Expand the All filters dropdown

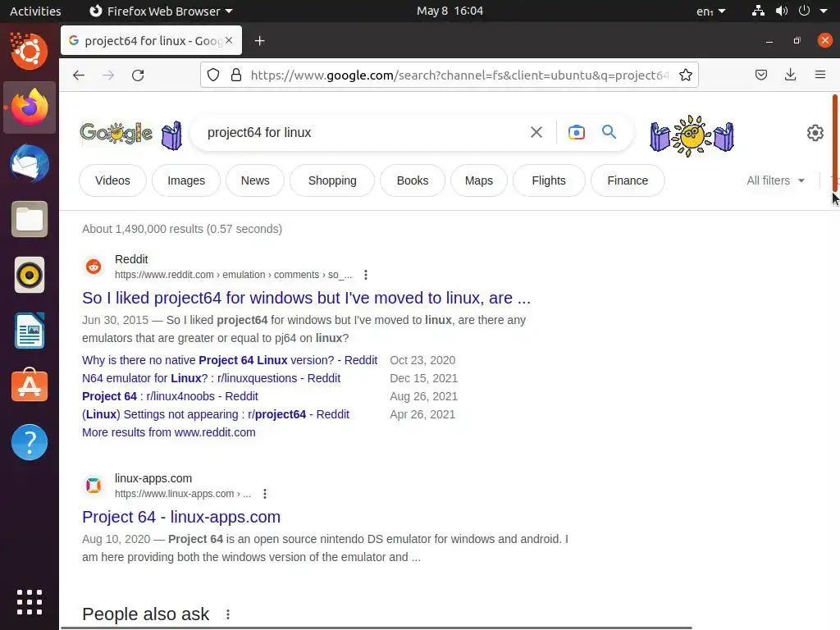click(776, 180)
